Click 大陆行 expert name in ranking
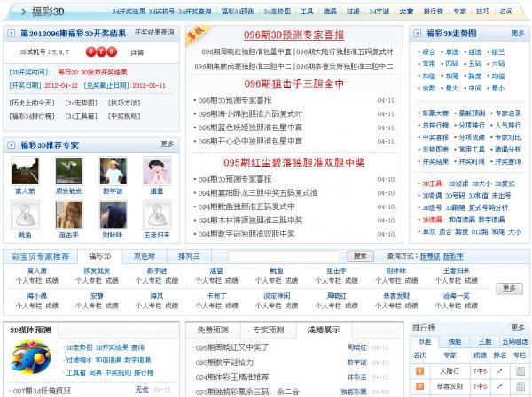 pyautogui.click(x=450, y=371)
